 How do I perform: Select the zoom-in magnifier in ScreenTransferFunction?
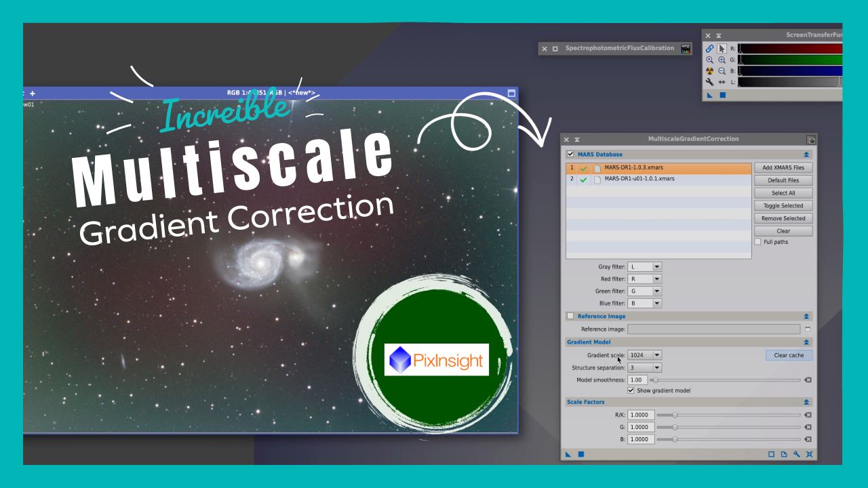[x=722, y=60]
